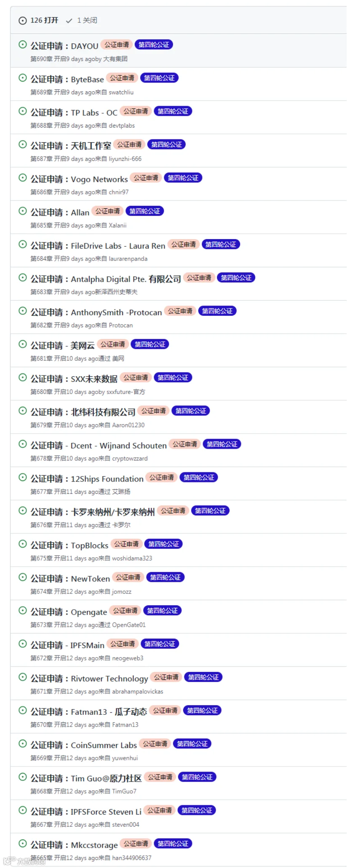Open issue 公证申请:Mkccstorage

[x=74, y=844]
